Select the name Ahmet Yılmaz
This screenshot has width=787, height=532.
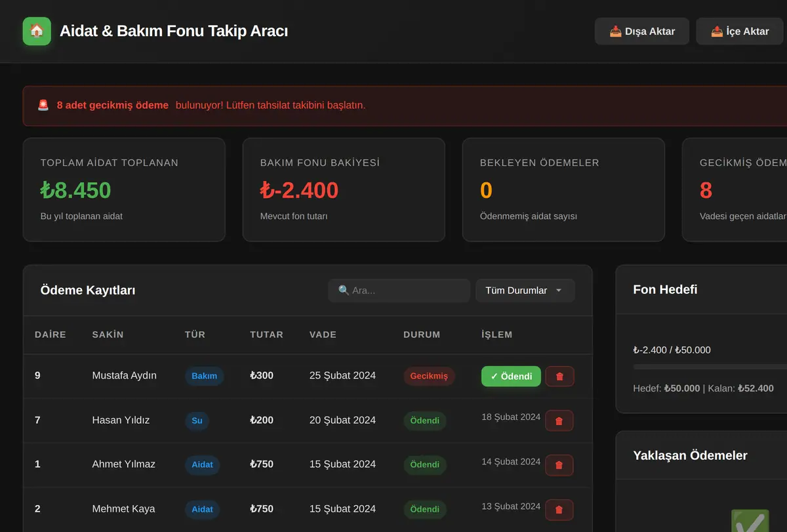[x=123, y=464]
